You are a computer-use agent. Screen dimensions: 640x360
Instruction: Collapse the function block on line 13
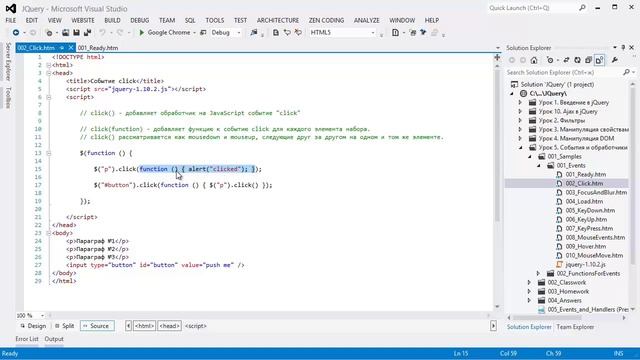coord(49,153)
